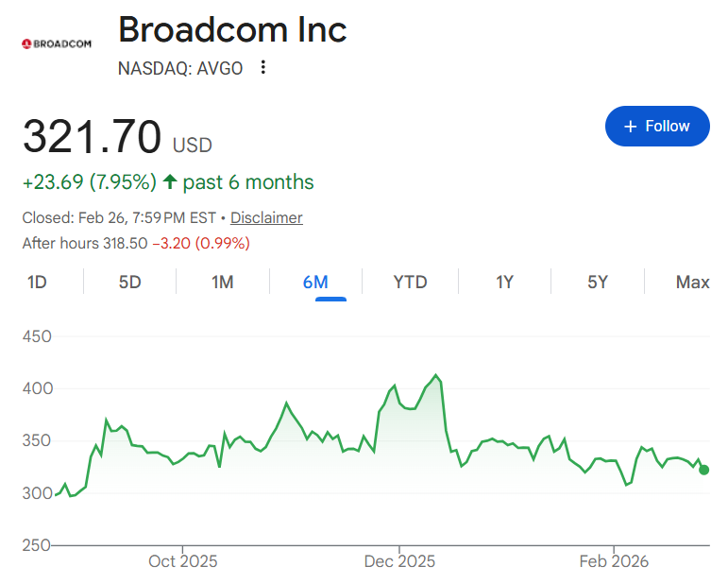Open the three-dot more options menu
Screen dimensions: 728x584
coord(263,67)
